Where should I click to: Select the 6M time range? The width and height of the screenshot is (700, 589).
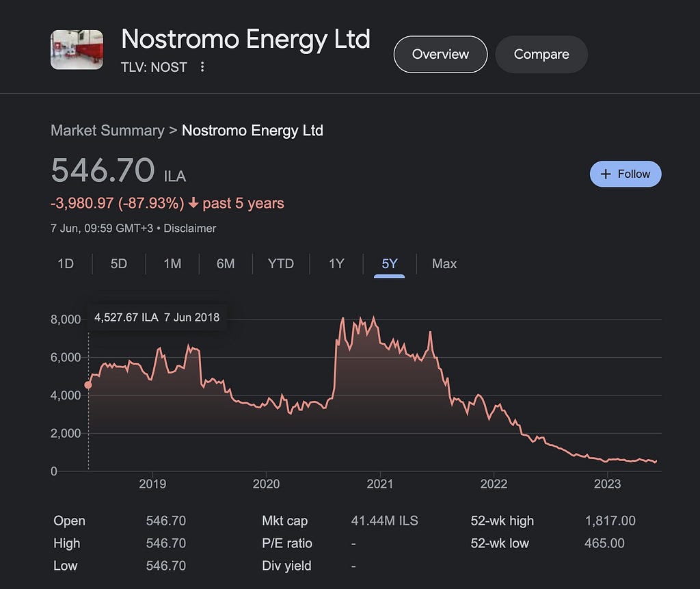point(226,263)
